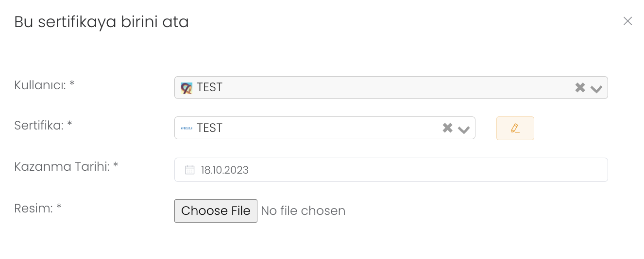Screen dimensions: 644x259
Task: Click the Resim field label
Action: (38, 208)
